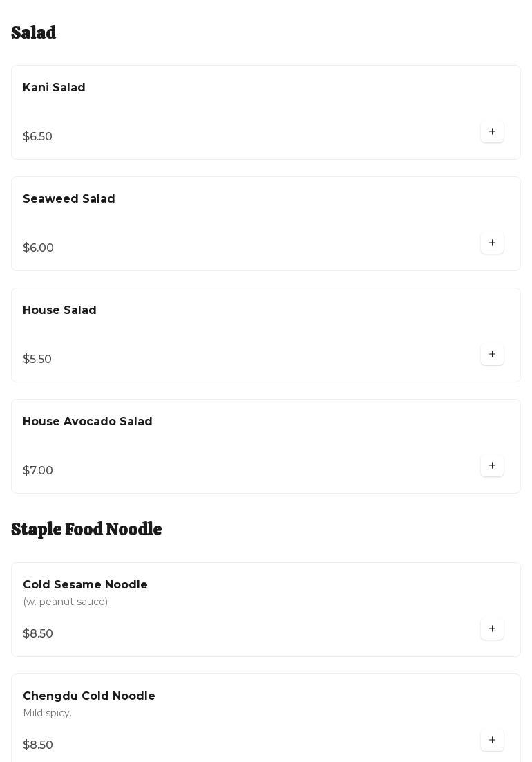Select the $5.50 House Salad price
Image resolution: width=532 pixels, height=762 pixels.
(x=37, y=360)
